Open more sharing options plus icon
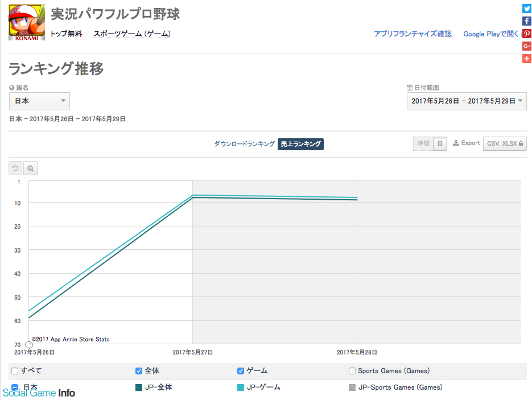This screenshot has width=532, height=400. click(x=526, y=59)
